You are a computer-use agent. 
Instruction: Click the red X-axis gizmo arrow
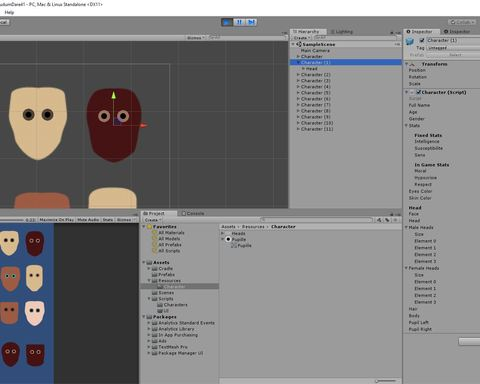pos(144,125)
